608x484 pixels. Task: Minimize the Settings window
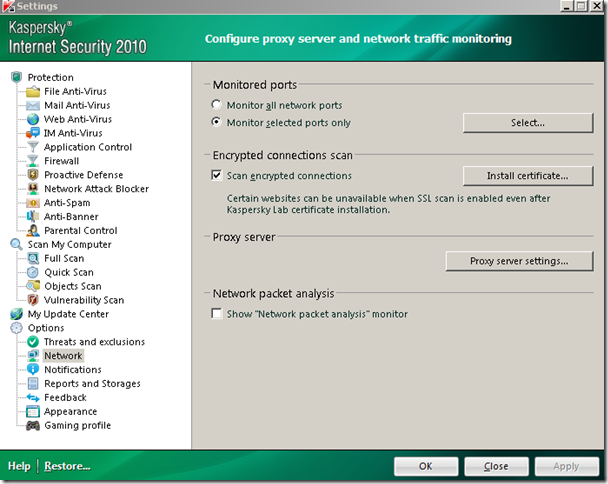[567, 6]
